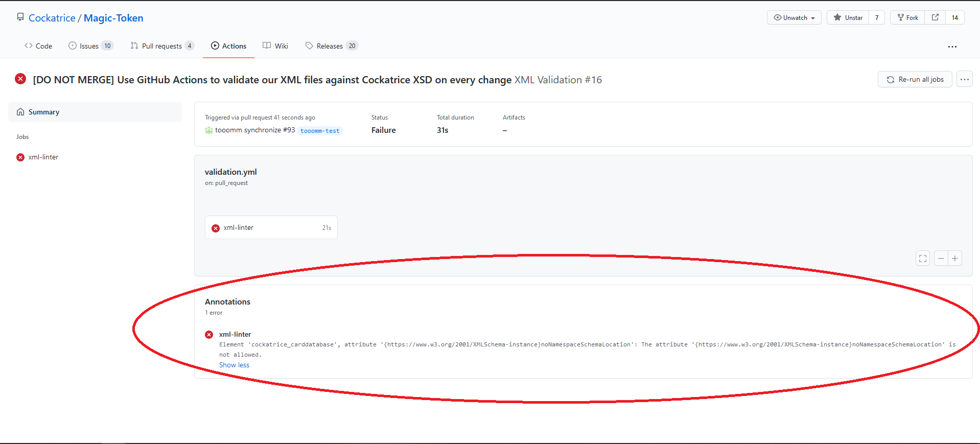The image size is (980, 444).
Task: Open the Releases tab
Action: [332, 46]
